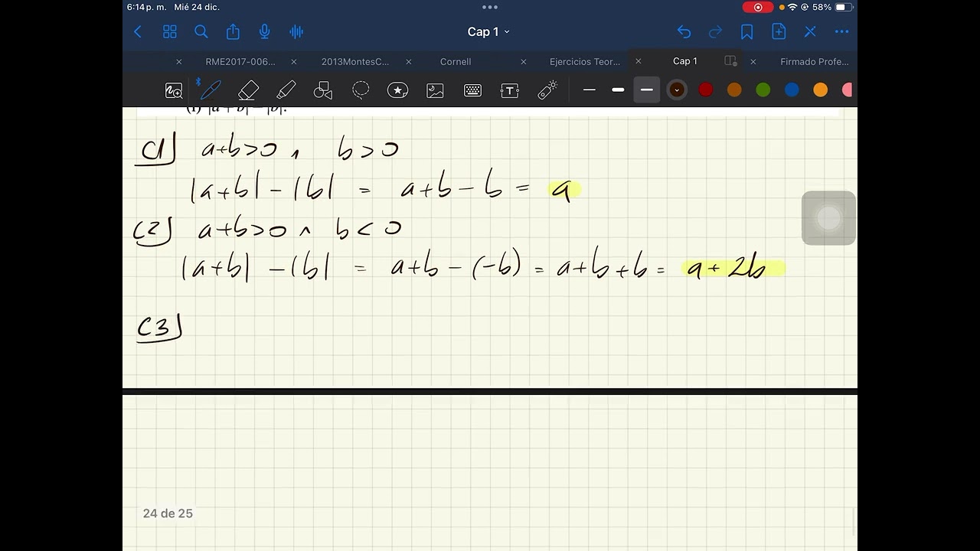Image resolution: width=980 pixels, height=551 pixels.
Task: Close the 2013MontesC... tab
Action: tap(294, 61)
